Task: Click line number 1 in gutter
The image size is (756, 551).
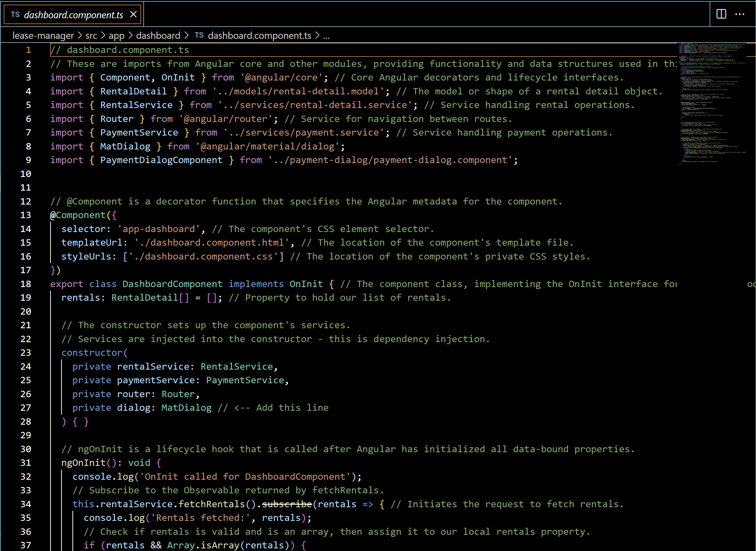Action: pyautogui.click(x=28, y=50)
